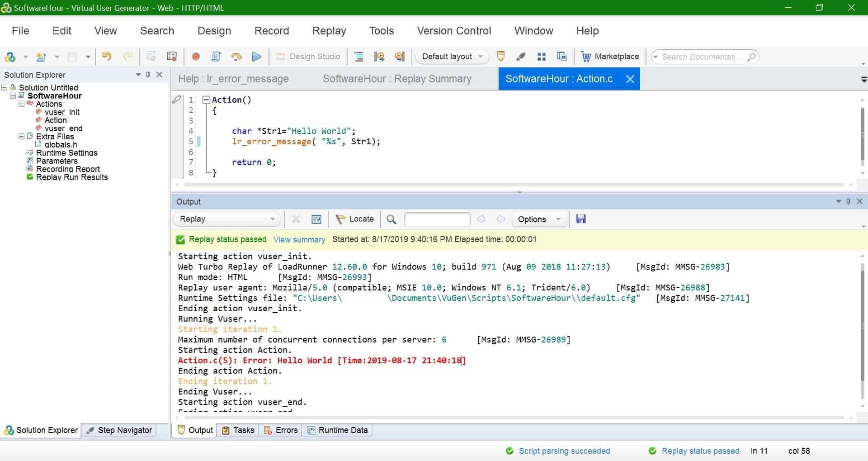Screen dimensions: 868x461
Task: Close the Solution Explorer panel
Action: point(159,75)
